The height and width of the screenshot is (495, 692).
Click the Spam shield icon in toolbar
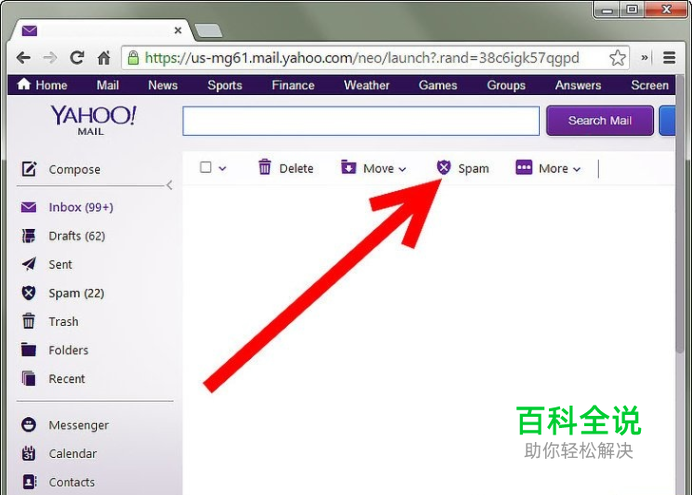[x=444, y=167]
